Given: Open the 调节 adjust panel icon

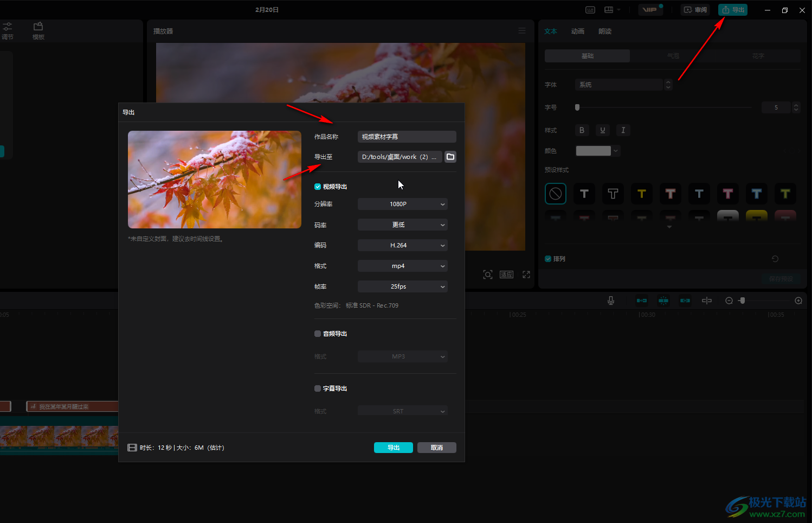Looking at the screenshot, I should (8, 31).
